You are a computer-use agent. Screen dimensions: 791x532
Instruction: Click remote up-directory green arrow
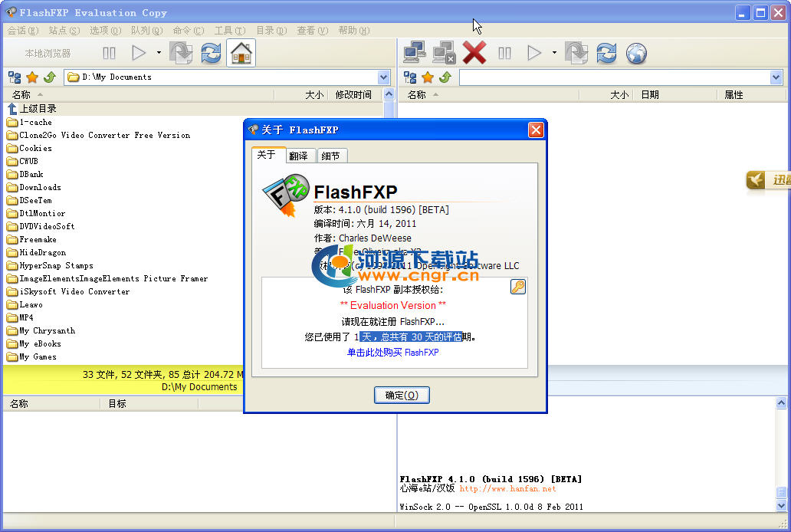point(445,77)
